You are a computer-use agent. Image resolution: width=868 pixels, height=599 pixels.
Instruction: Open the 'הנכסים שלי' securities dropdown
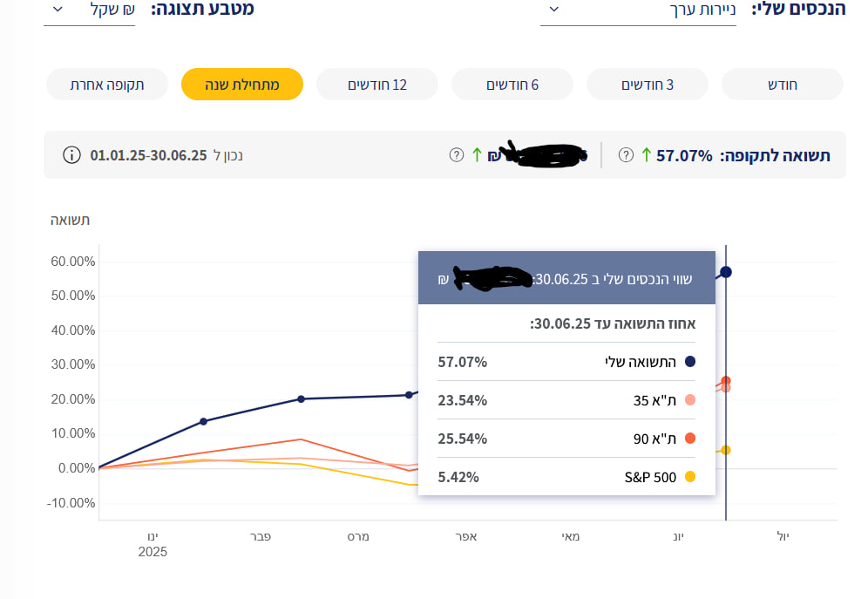[638, 10]
